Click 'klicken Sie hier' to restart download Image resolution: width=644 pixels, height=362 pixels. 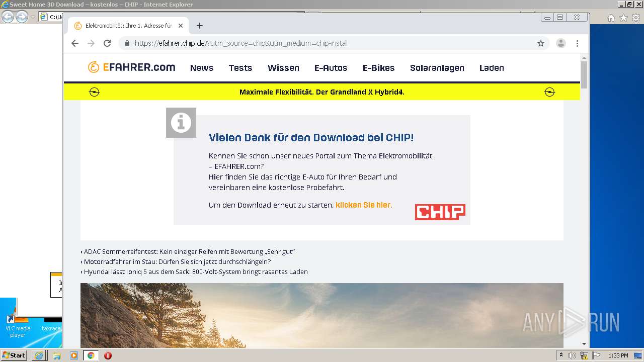coord(363,205)
